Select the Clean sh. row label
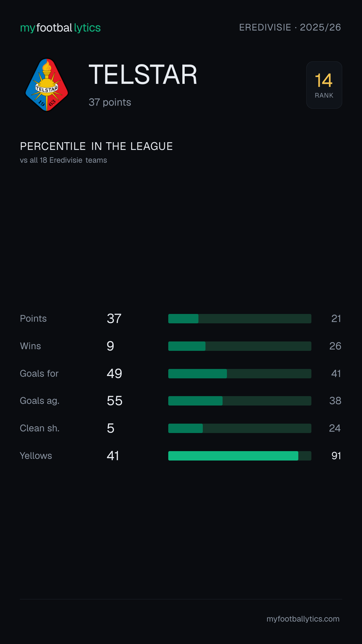 [x=40, y=428]
